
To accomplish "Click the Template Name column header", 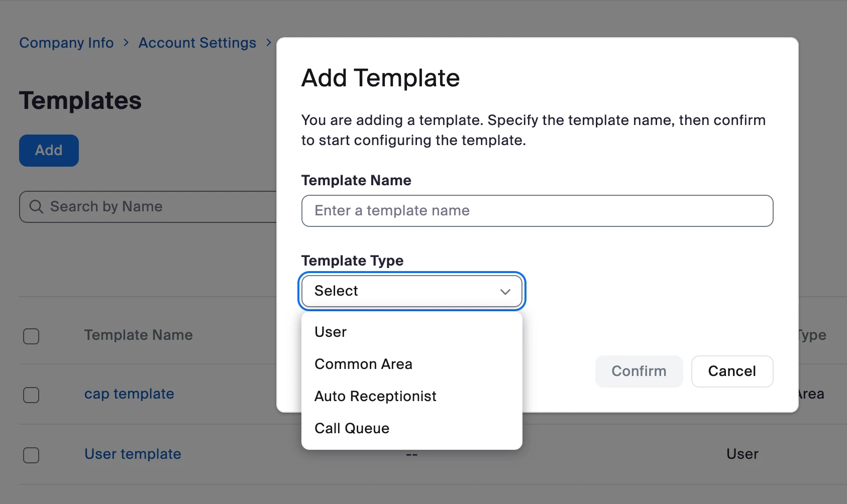I will coord(138,335).
